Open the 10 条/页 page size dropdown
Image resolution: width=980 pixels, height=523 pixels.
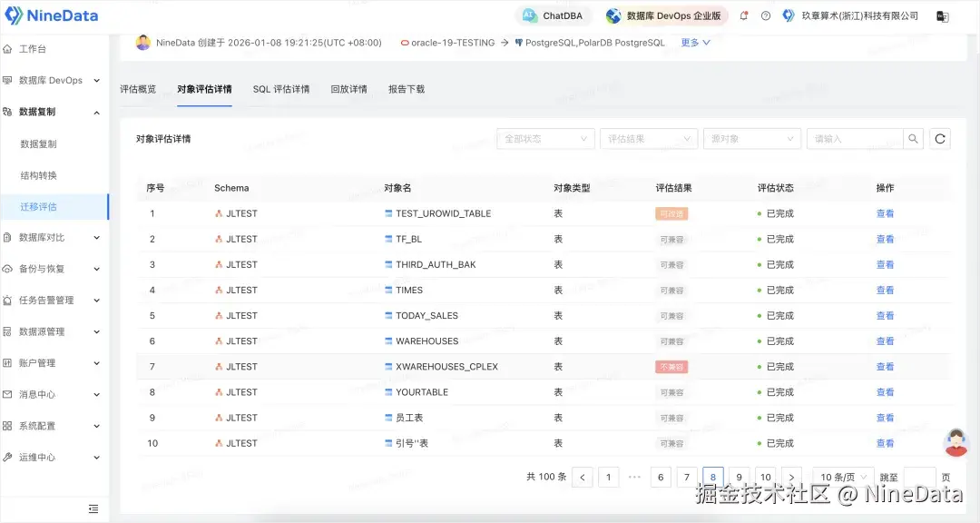(x=842, y=478)
